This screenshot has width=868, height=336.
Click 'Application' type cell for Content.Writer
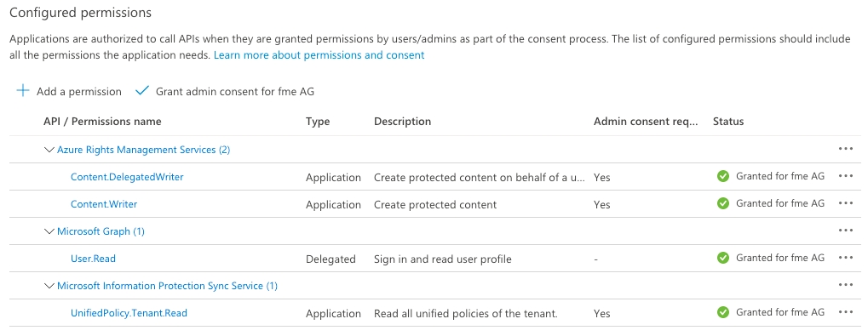(333, 204)
